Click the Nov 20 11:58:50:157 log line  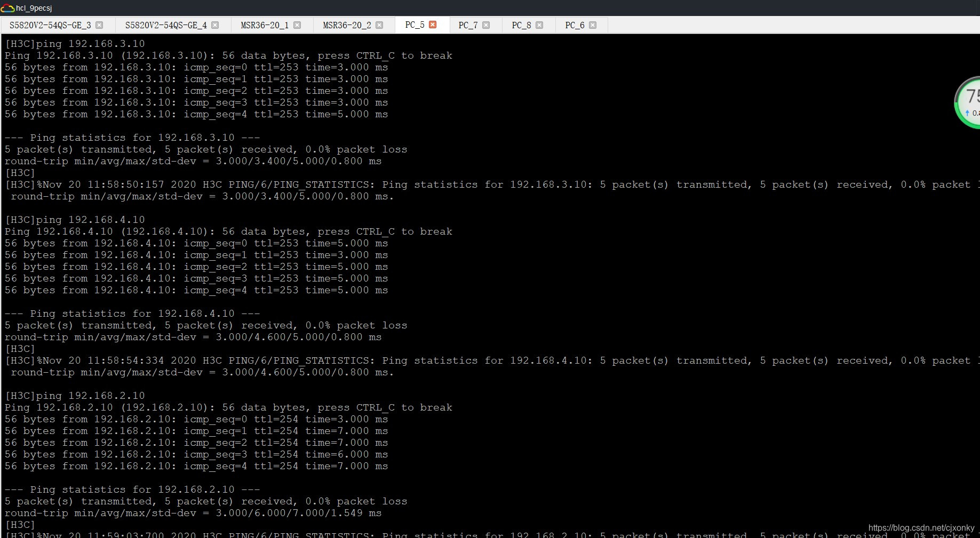(x=492, y=184)
